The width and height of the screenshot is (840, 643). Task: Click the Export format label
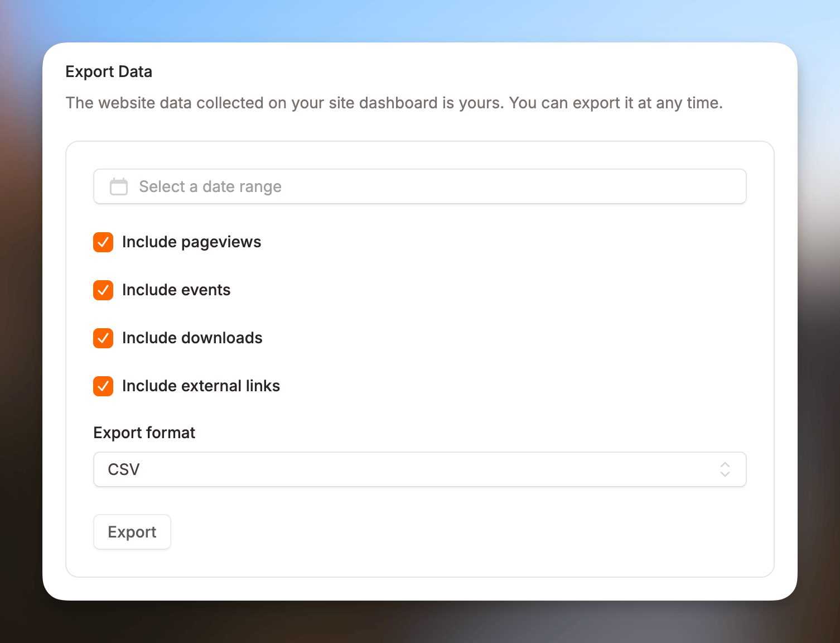pyautogui.click(x=144, y=433)
